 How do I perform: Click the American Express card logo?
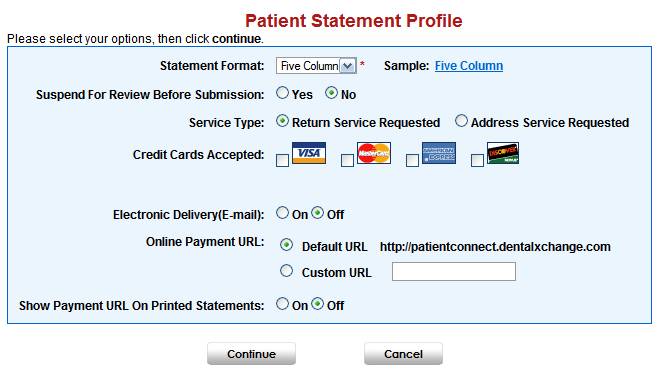tap(439, 153)
